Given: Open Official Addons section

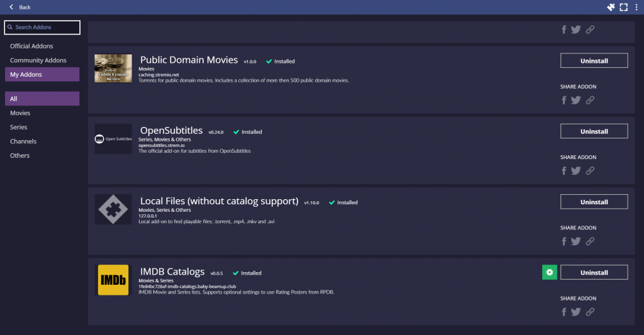Looking at the screenshot, I should coord(42,46).
